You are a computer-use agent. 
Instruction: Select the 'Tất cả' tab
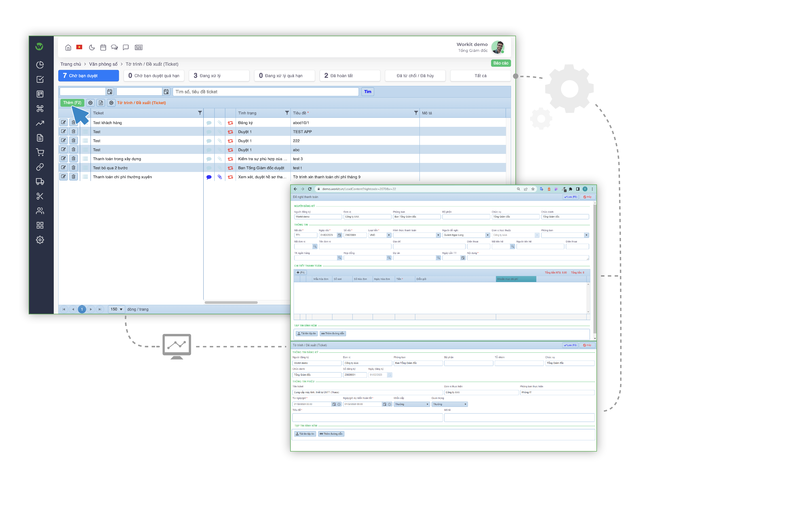[481, 76]
